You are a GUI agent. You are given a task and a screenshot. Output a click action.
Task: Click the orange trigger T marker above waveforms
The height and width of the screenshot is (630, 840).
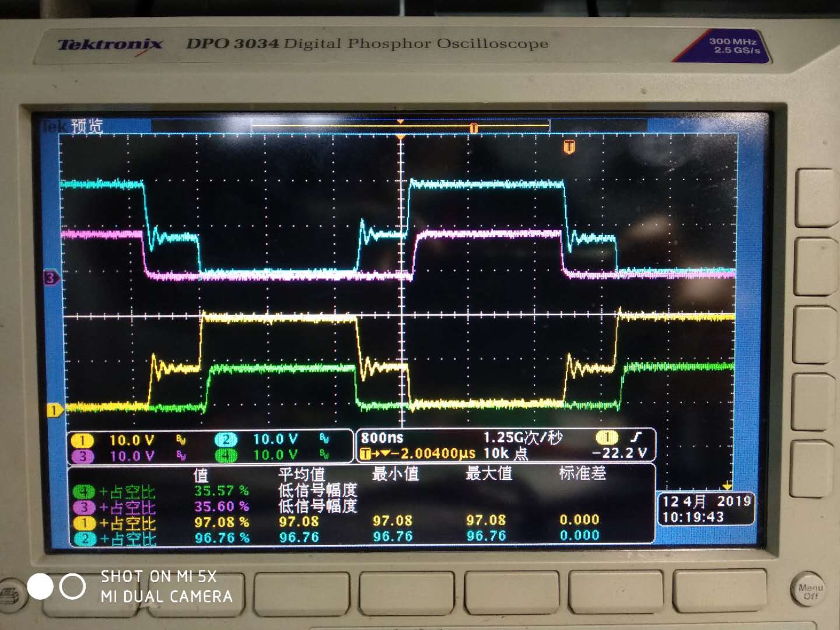(x=569, y=147)
